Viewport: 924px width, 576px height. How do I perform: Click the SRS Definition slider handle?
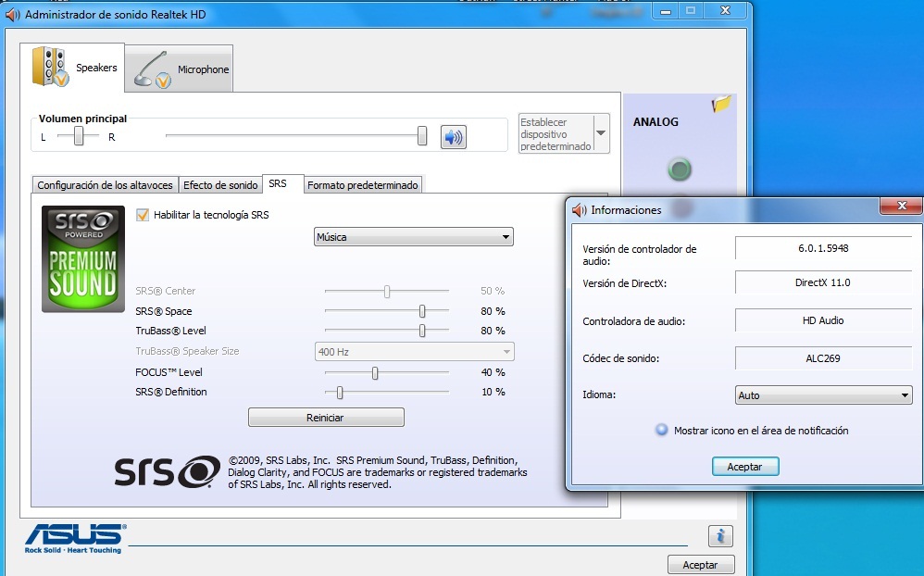pyautogui.click(x=340, y=392)
